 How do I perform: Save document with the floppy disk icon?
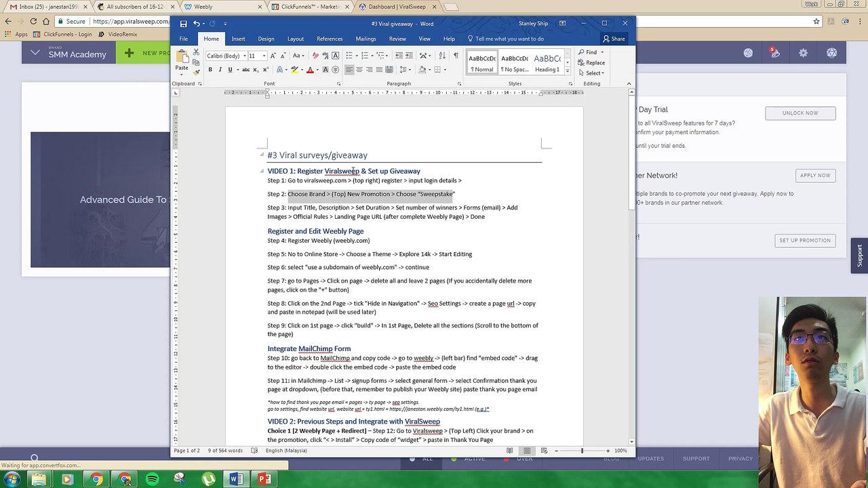pos(183,24)
